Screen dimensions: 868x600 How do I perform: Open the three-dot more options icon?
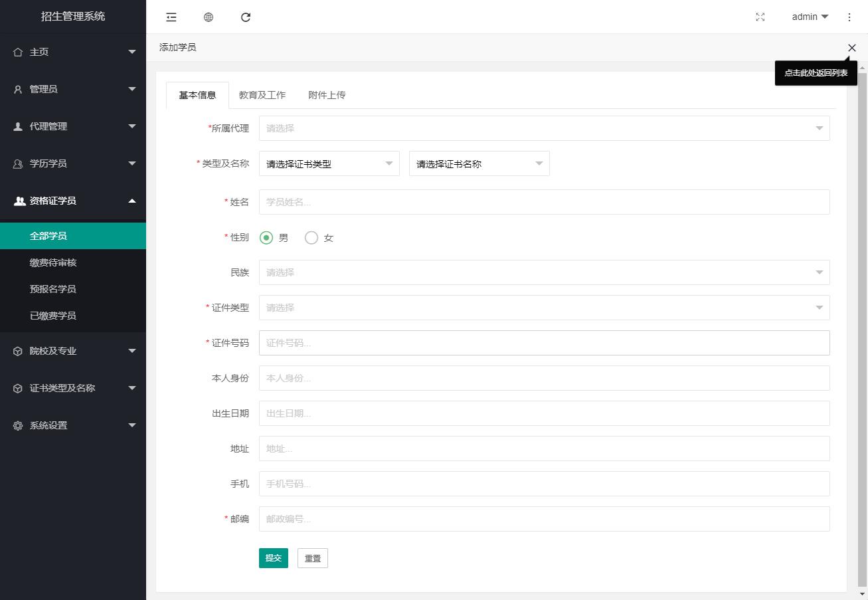pos(849,17)
